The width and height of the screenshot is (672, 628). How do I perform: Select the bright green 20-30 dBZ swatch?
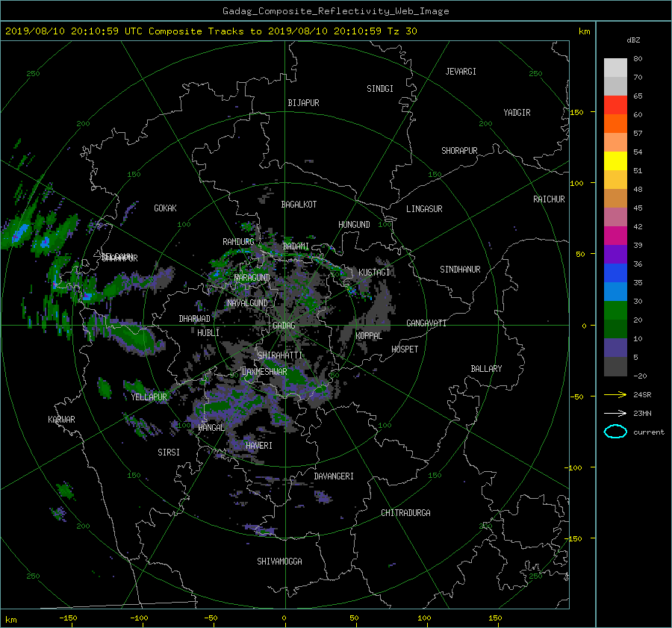click(615, 311)
